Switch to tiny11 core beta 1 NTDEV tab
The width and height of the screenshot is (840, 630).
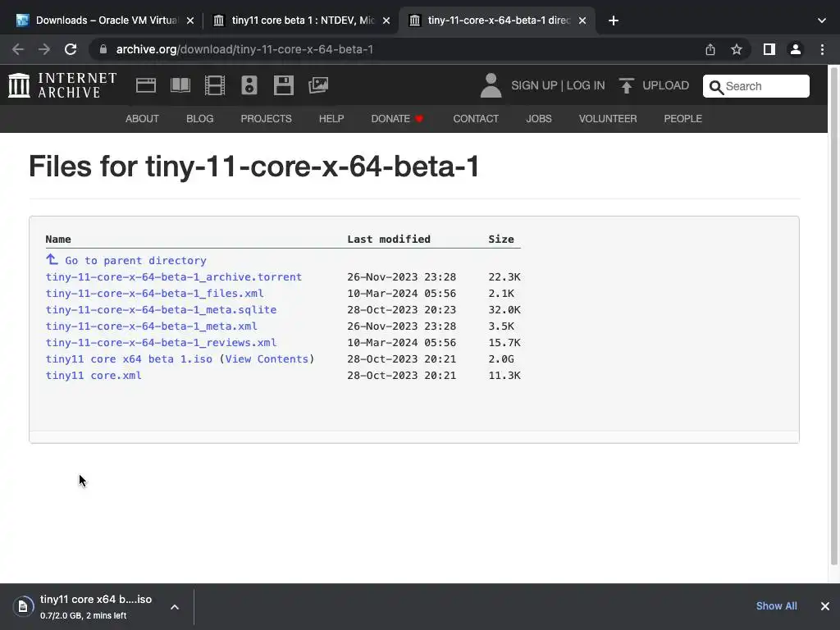[x=302, y=21]
